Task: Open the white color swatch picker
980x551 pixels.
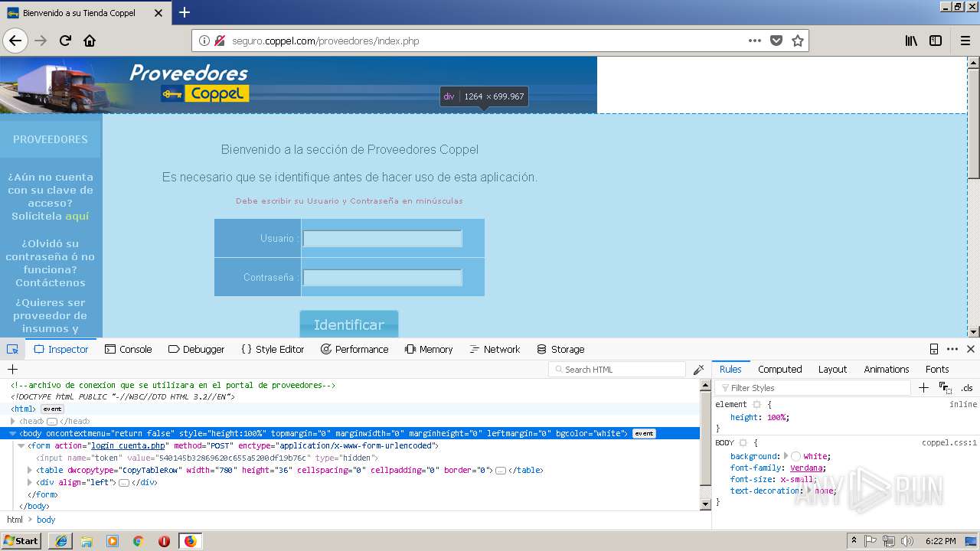Action: click(796, 456)
